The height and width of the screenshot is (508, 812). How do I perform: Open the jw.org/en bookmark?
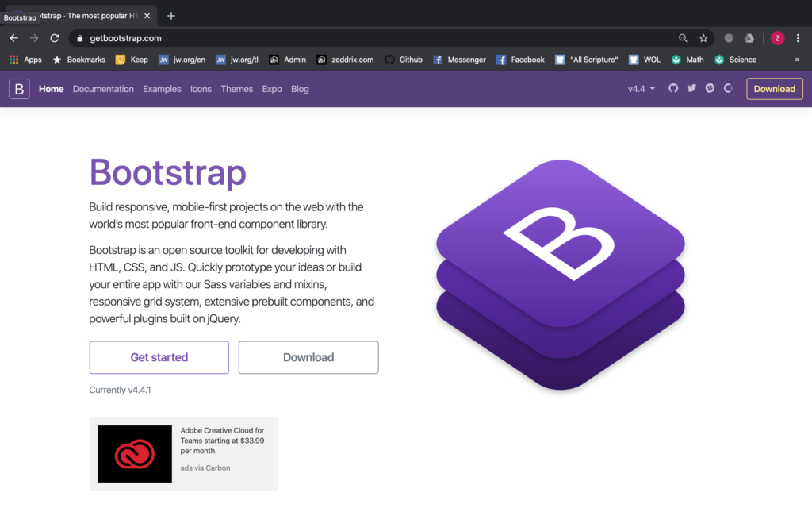click(x=182, y=60)
